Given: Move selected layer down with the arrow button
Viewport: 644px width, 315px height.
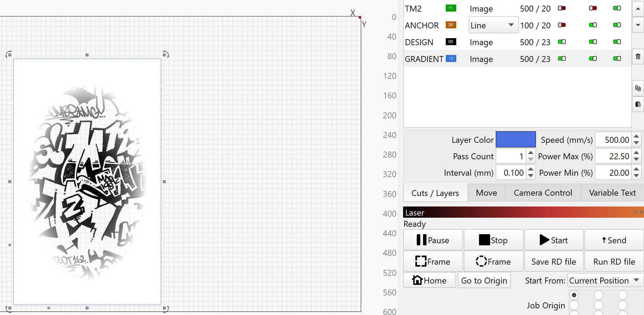Looking at the screenshot, I should point(638,25).
